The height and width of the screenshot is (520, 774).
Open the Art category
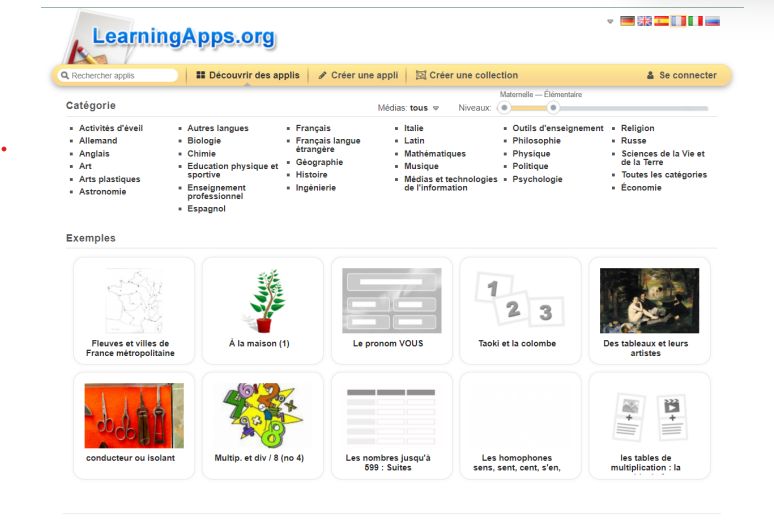click(x=85, y=166)
